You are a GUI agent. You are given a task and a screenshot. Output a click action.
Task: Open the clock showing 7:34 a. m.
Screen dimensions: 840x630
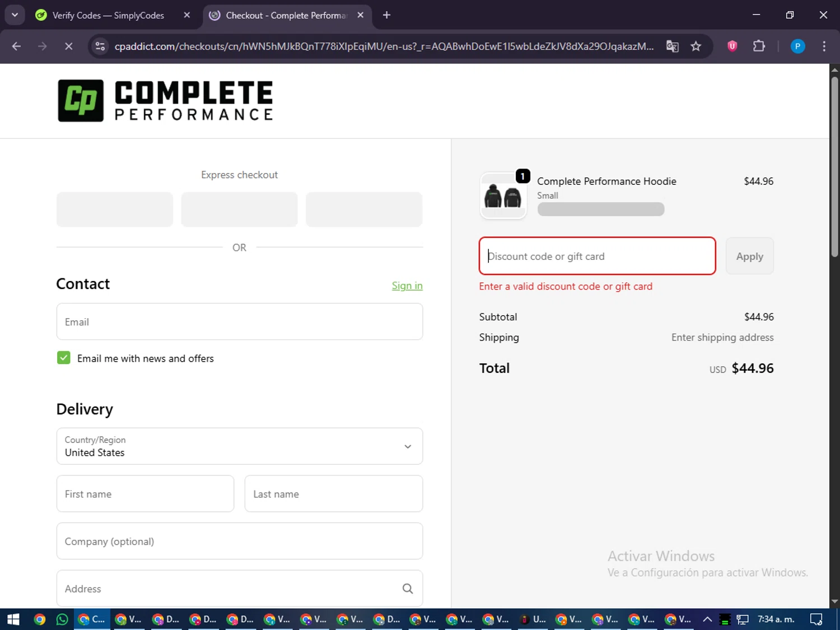click(x=776, y=619)
